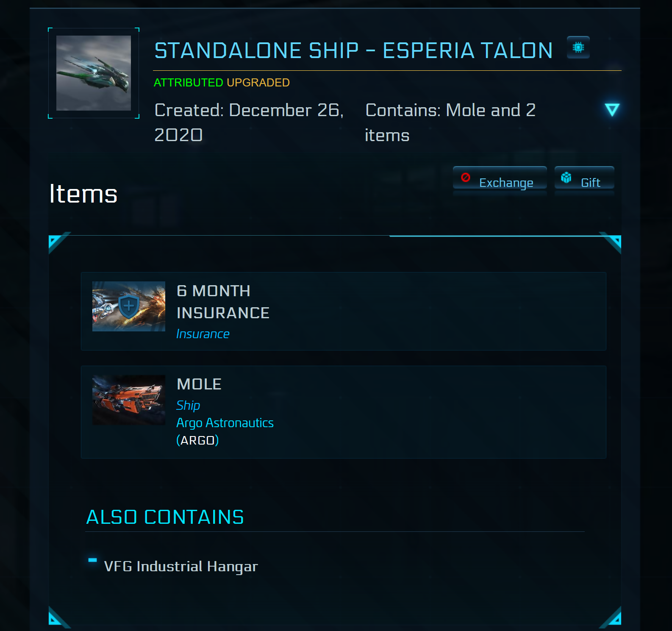Open the Argo Astronautics manufacturer link
This screenshot has height=631, width=672.
(225, 423)
